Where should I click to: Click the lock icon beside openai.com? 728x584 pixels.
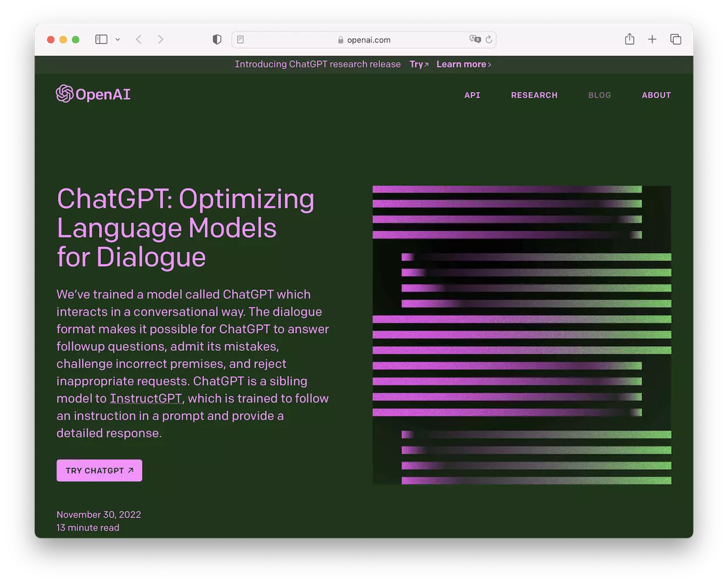(x=341, y=40)
